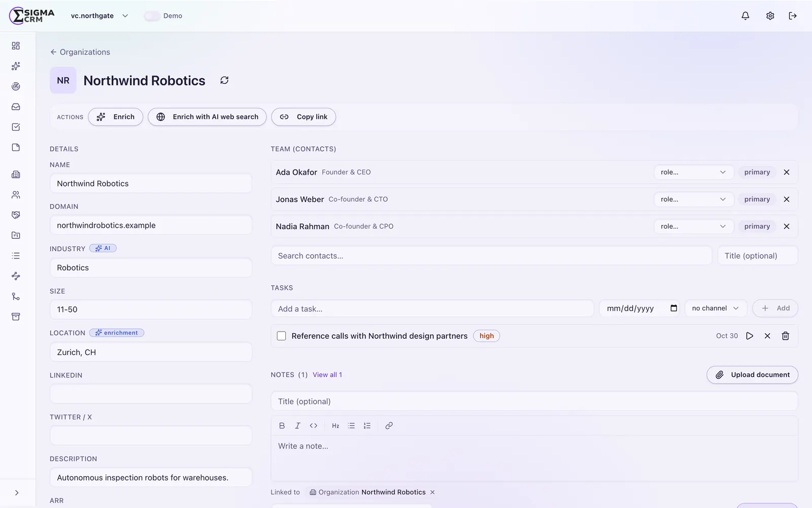Open the vc.northgate workspace dropdown
This screenshot has height=508, width=812.
click(x=99, y=16)
